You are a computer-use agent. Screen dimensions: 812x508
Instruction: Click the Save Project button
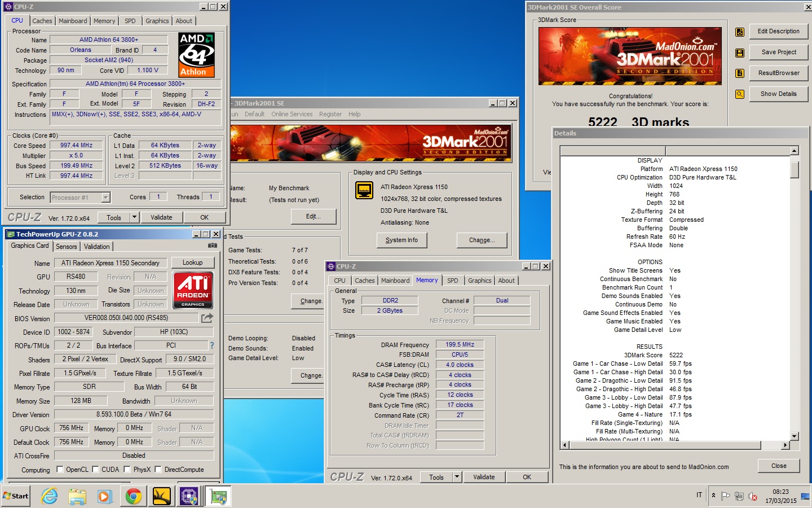(x=779, y=52)
